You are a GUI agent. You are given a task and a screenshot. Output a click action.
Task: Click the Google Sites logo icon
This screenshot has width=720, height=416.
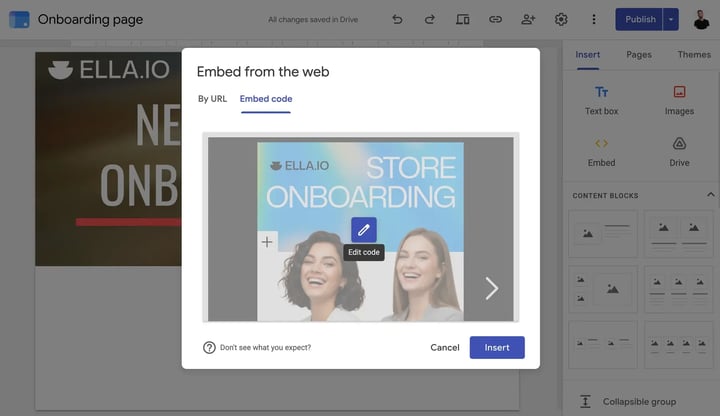click(x=19, y=19)
